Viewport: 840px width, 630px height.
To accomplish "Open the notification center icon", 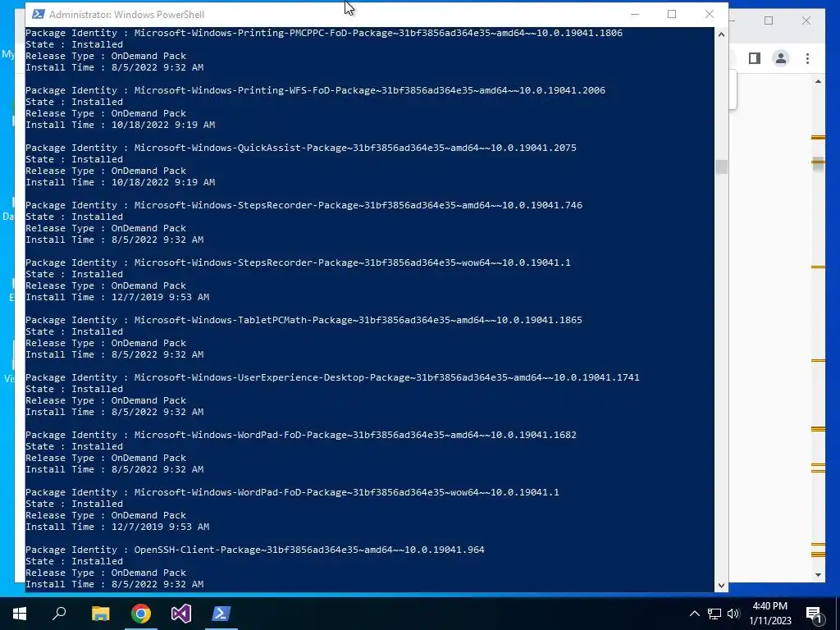I will 813,614.
